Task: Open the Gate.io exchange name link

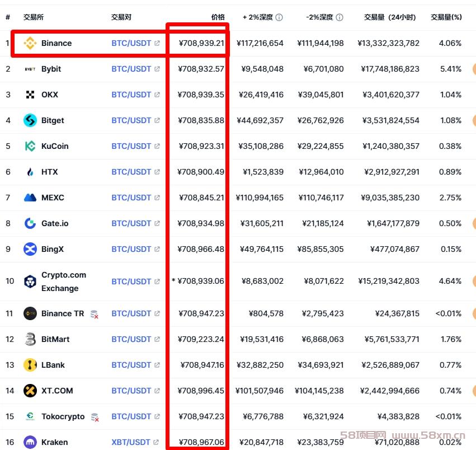Action: [55, 224]
